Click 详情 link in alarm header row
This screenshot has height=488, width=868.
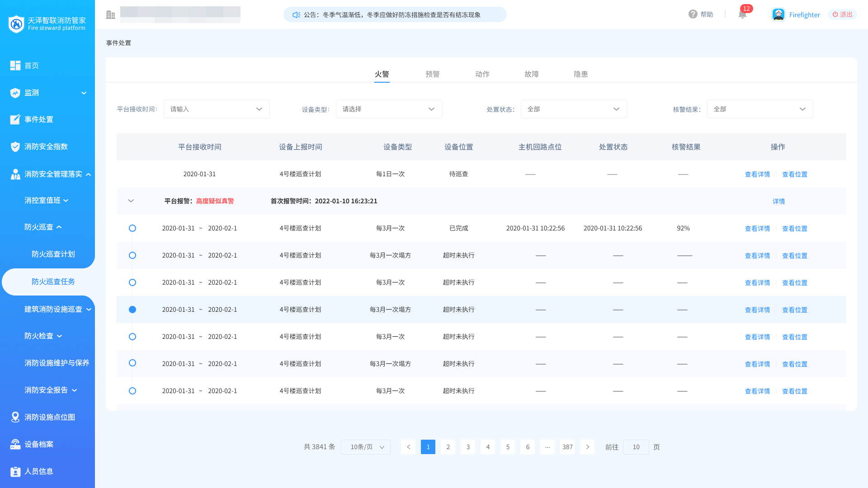click(778, 201)
